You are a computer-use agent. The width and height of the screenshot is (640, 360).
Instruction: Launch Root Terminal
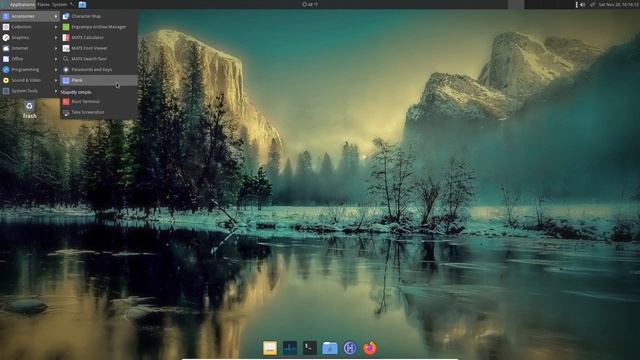coord(98,102)
